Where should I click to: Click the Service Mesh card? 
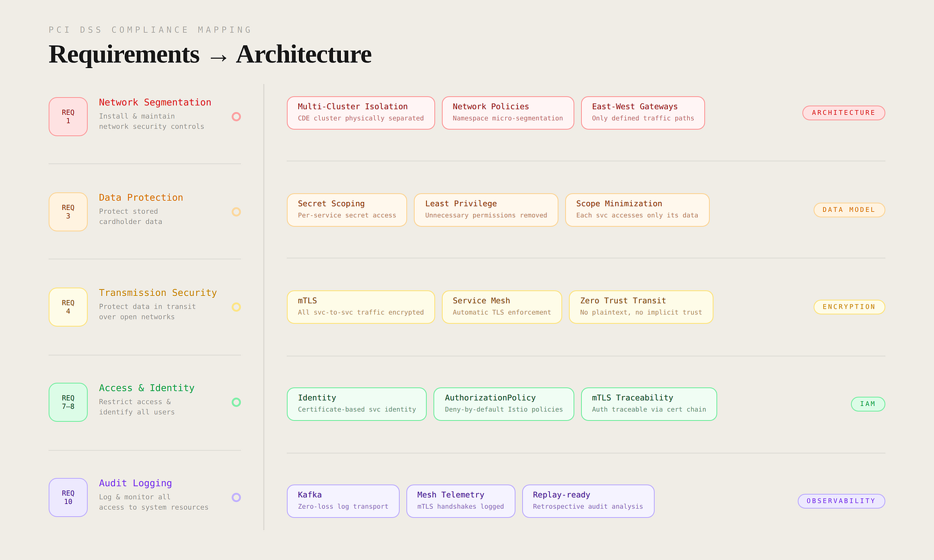click(x=502, y=307)
